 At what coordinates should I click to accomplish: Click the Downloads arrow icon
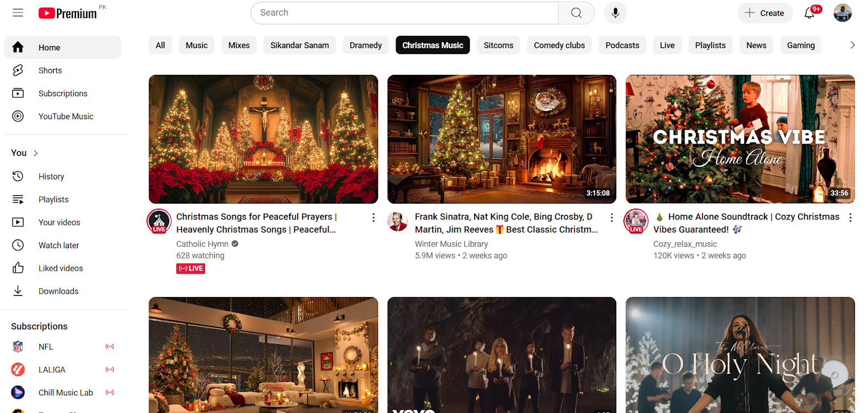(18, 291)
